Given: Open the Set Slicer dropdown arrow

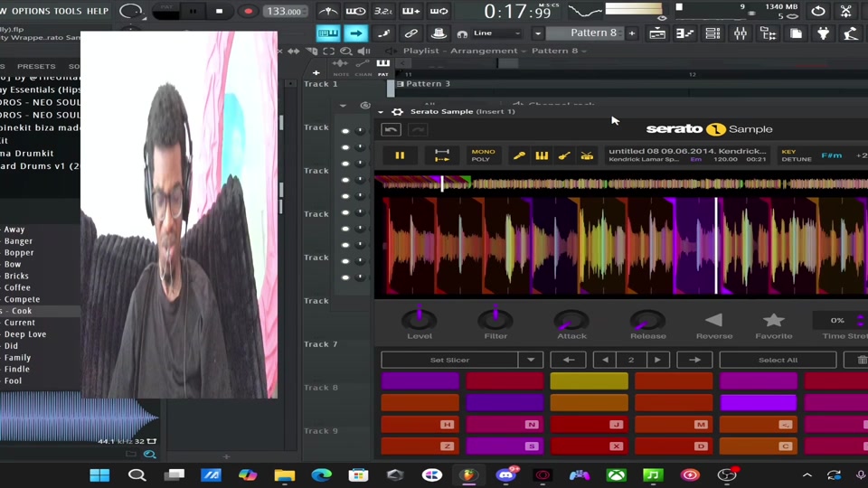Looking at the screenshot, I should 531,360.
